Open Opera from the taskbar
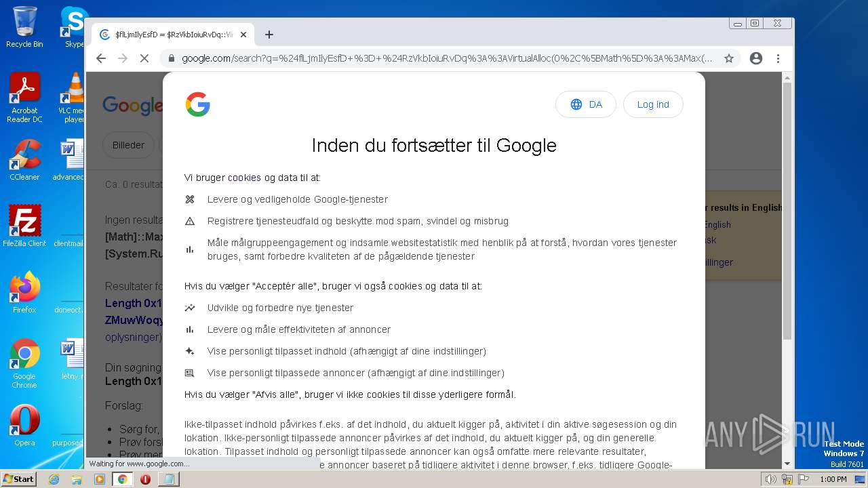The height and width of the screenshot is (488, 868). 145,479
